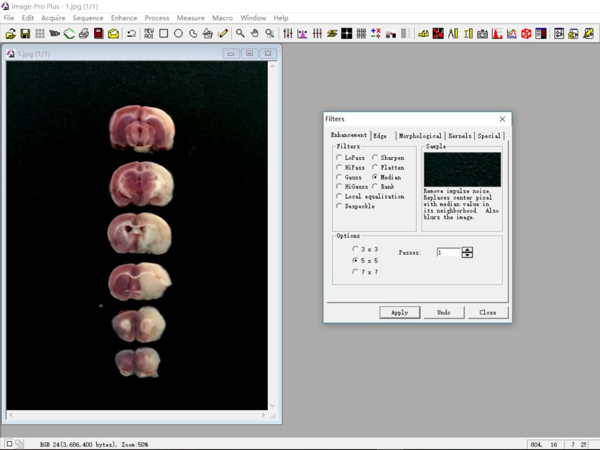Image resolution: width=600 pixels, height=450 pixels.
Task: Select the Sharpen filter radio button
Action: click(x=376, y=158)
